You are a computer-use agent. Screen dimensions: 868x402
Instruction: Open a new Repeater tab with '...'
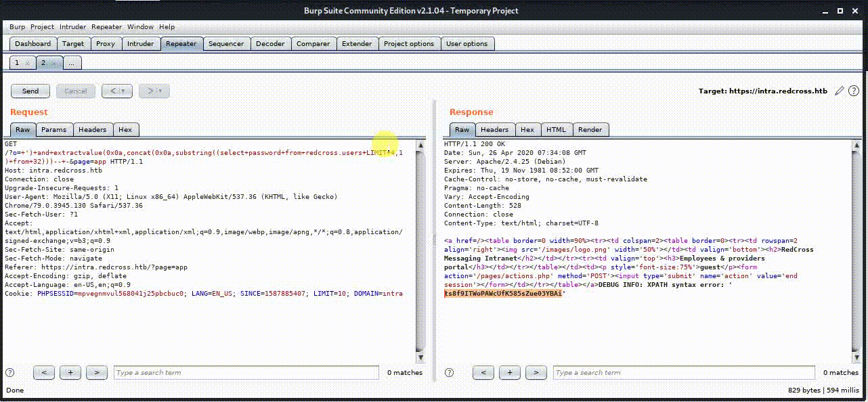pyautogui.click(x=72, y=63)
